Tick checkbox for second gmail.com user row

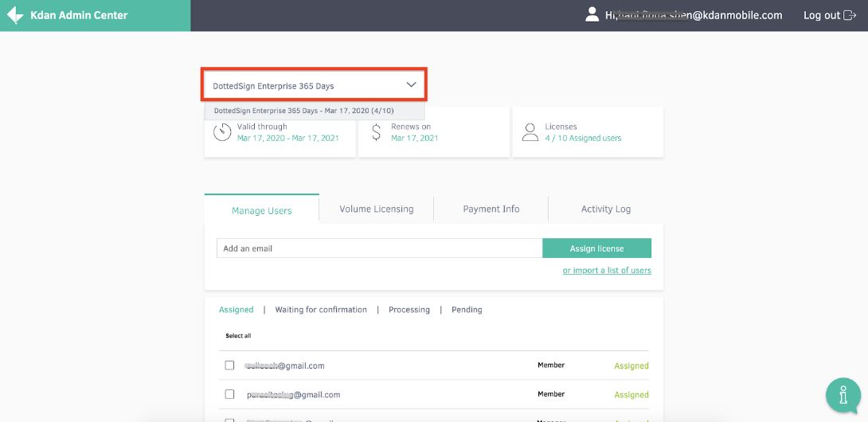click(229, 394)
